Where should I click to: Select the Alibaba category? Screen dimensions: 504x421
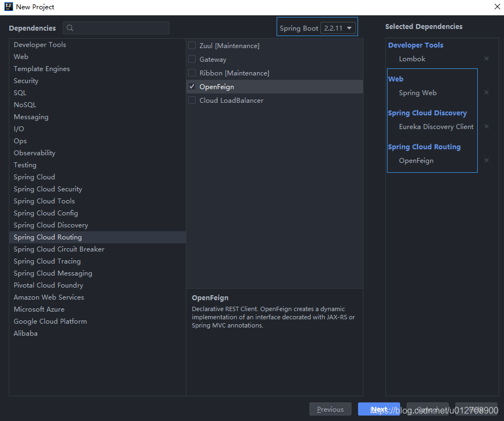(x=97, y=334)
